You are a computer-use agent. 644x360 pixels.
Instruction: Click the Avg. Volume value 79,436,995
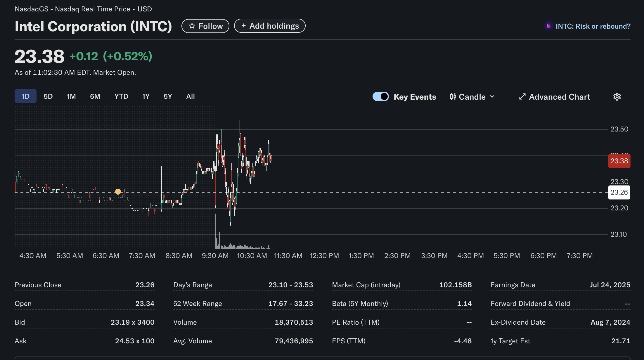294,341
